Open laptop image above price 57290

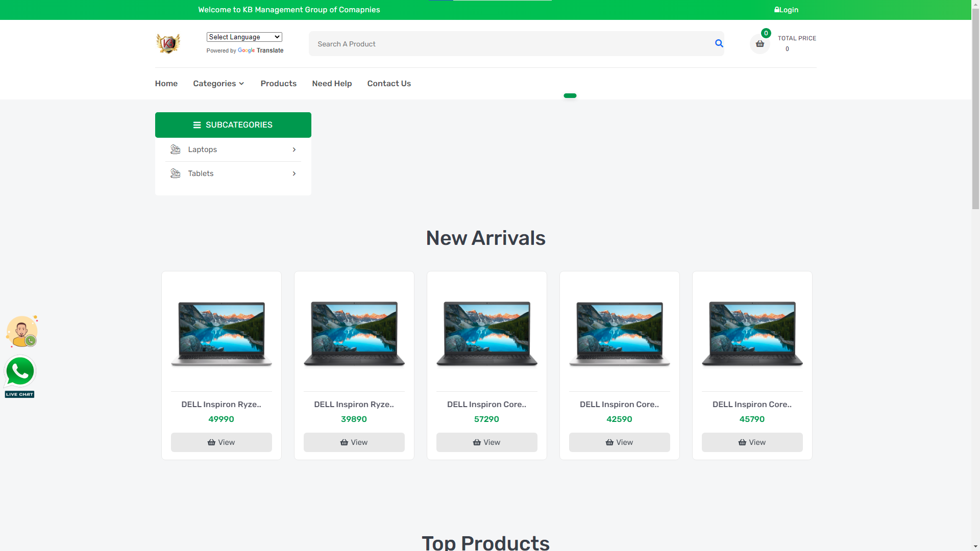487,334
